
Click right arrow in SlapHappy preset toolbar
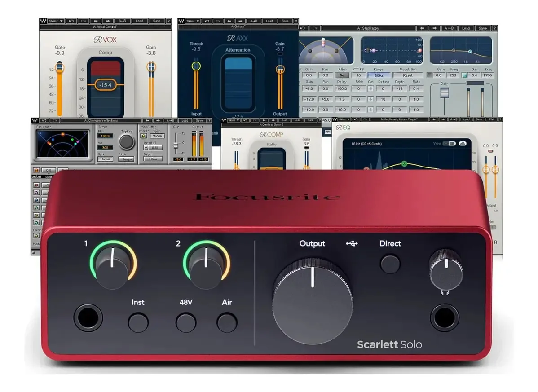[434, 28]
